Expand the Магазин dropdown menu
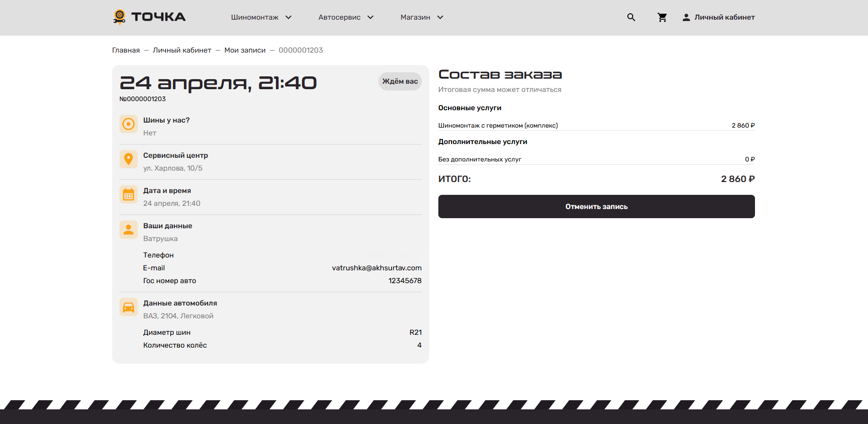This screenshot has height=424, width=868. pyautogui.click(x=421, y=17)
